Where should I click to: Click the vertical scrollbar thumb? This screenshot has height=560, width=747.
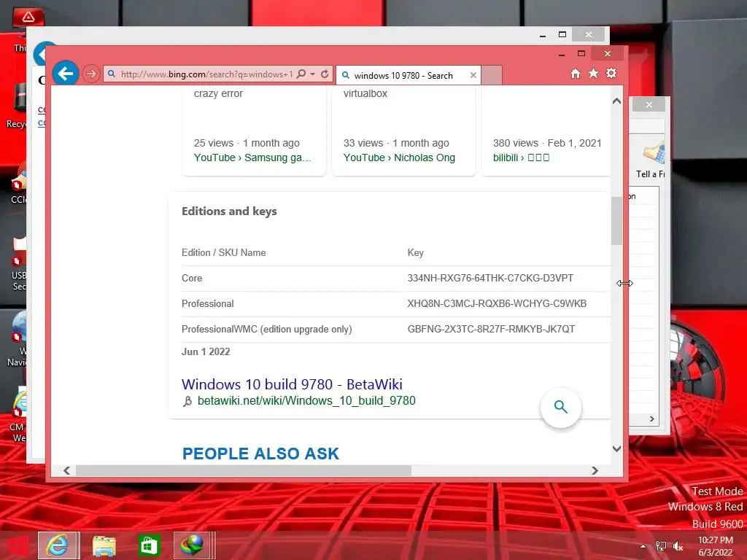click(x=616, y=221)
